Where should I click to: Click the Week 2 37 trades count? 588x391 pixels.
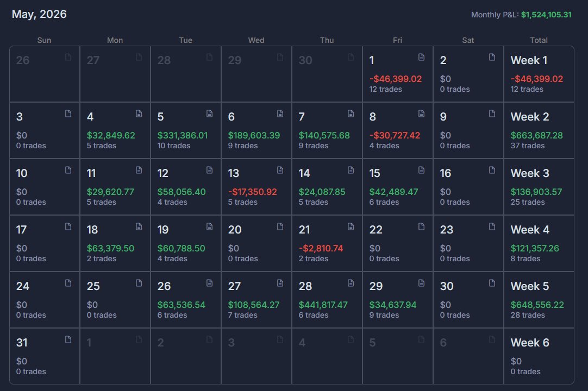click(x=527, y=146)
